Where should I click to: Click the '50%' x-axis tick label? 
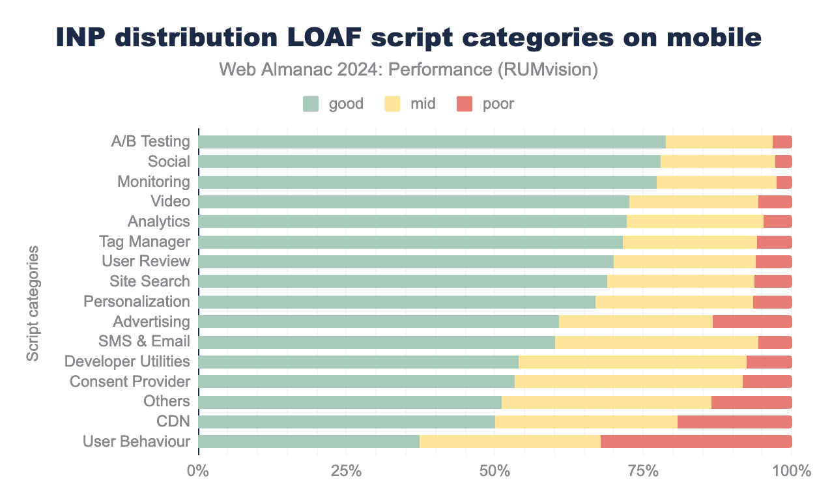tap(494, 471)
